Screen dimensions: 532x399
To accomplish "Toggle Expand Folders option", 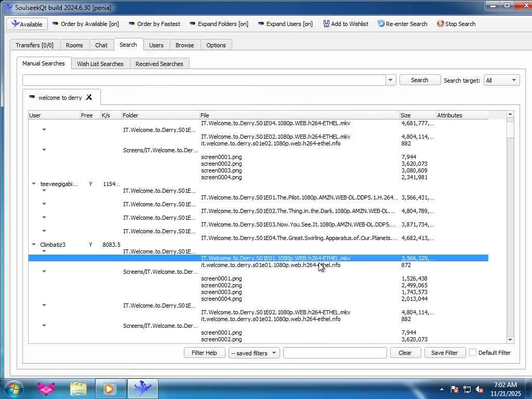I will (219, 24).
